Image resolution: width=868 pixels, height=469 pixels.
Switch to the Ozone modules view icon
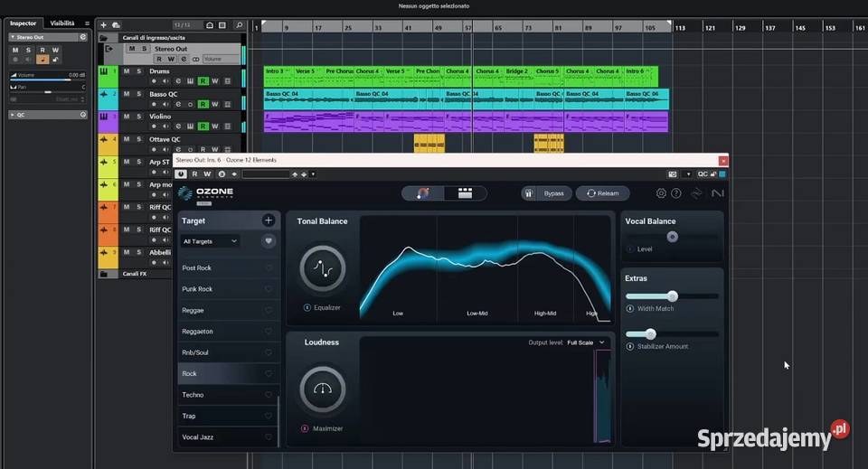[465, 193]
